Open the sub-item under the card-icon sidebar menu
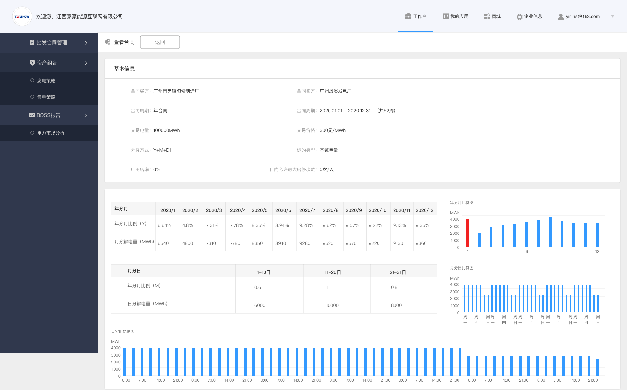Screen dimensions: 627x390 (49, 133)
